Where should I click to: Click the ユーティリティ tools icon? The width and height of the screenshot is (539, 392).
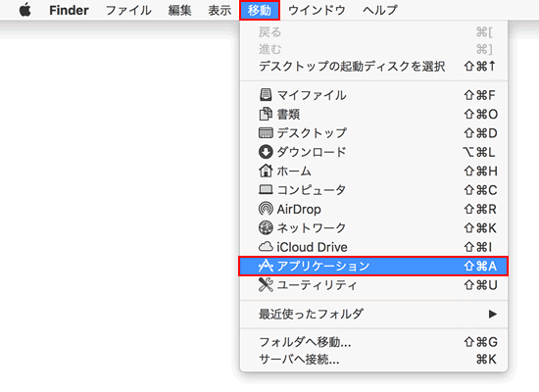[x=266, y=285]
